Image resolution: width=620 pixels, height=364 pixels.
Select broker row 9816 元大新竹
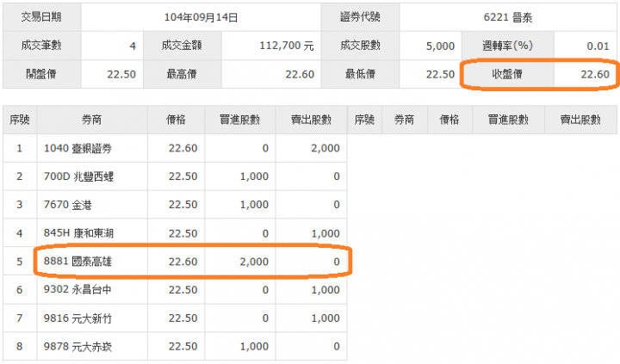175,318
